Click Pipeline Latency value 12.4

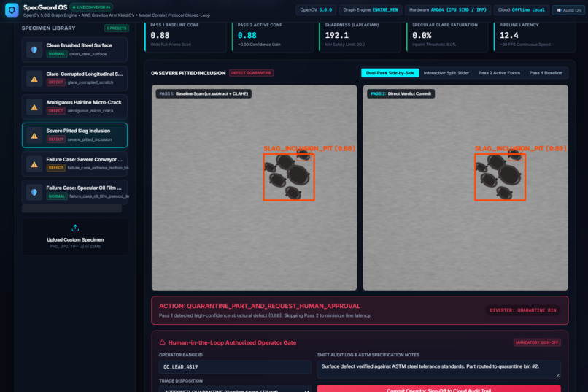coord(509,35)
